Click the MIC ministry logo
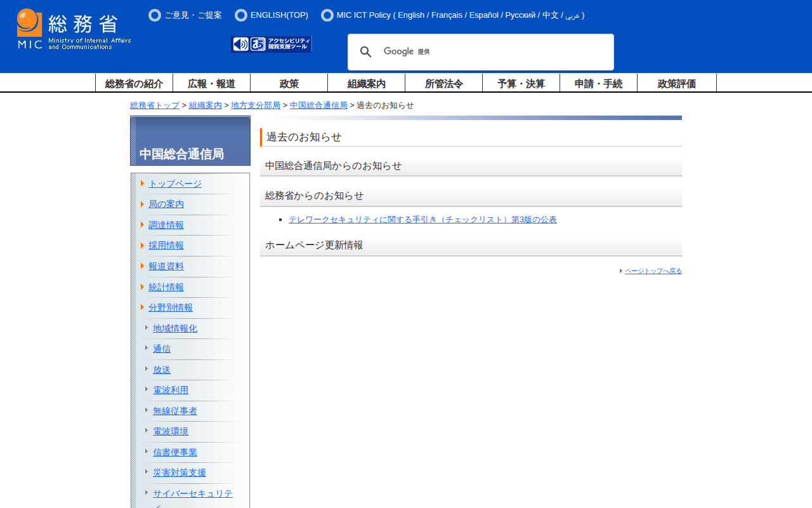 tap(74, 29)
